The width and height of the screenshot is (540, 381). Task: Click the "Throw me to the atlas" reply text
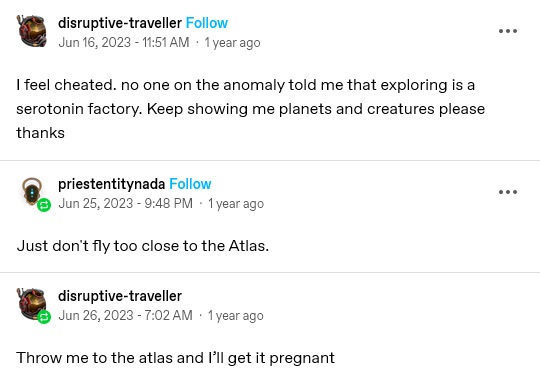pos(175,358)
